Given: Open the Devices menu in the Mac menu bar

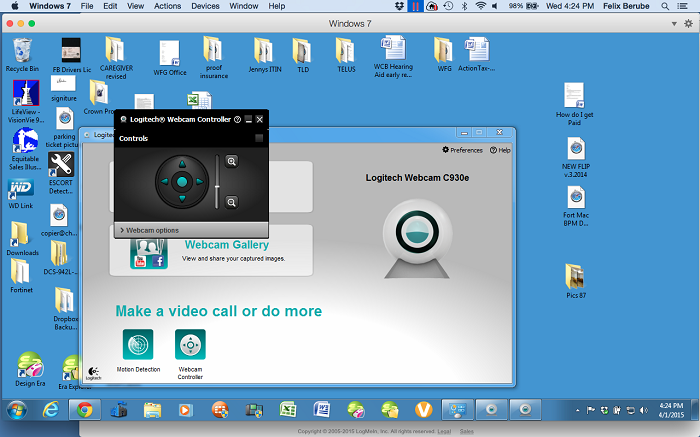Looking at the screenshot, I should click(205, 6).
